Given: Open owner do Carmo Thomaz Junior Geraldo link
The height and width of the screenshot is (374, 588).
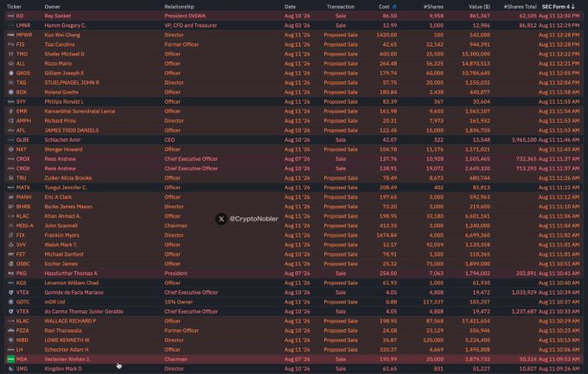Looking at the screenshot, I should 84,312.
